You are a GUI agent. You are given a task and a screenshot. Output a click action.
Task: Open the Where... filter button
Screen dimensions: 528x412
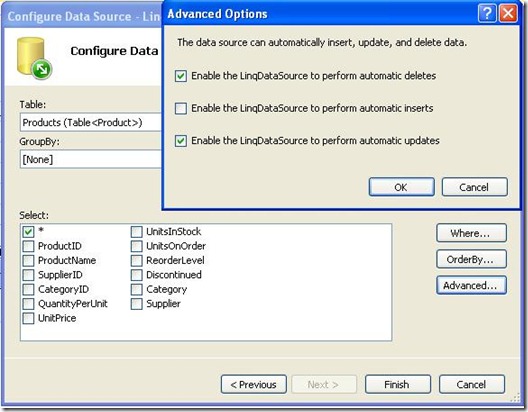[x=471, y=233]
